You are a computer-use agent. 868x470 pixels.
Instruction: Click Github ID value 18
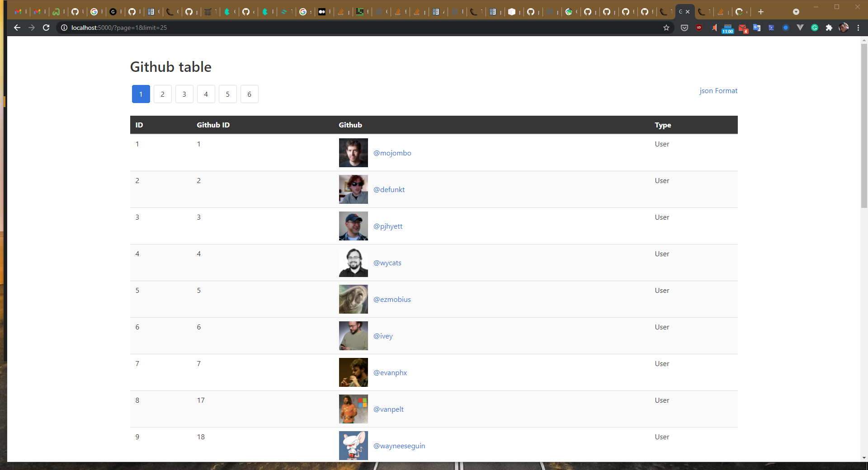[x=201, y=437]
